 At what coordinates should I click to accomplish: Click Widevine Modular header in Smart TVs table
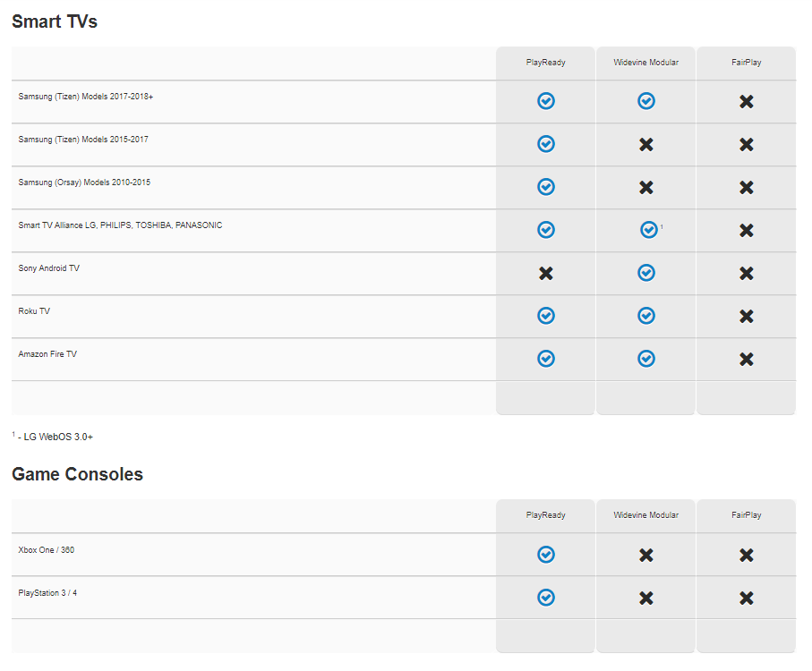645,62
